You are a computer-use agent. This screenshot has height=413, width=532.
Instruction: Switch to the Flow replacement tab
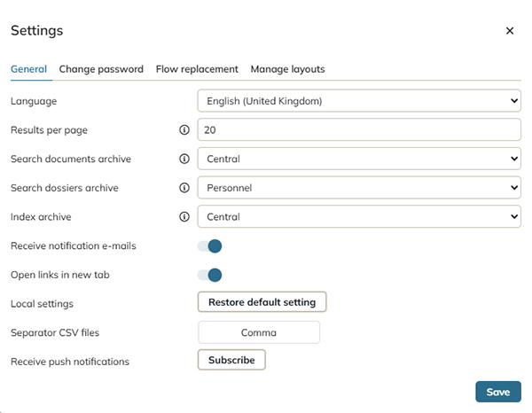click(197, 69)
